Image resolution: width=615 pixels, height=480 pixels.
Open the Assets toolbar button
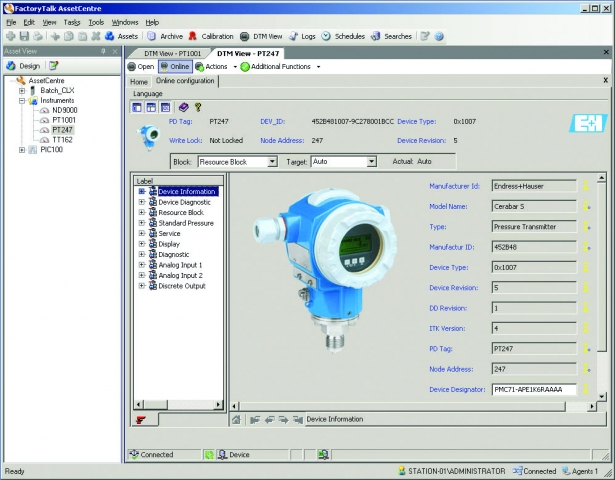coord(121,36)
